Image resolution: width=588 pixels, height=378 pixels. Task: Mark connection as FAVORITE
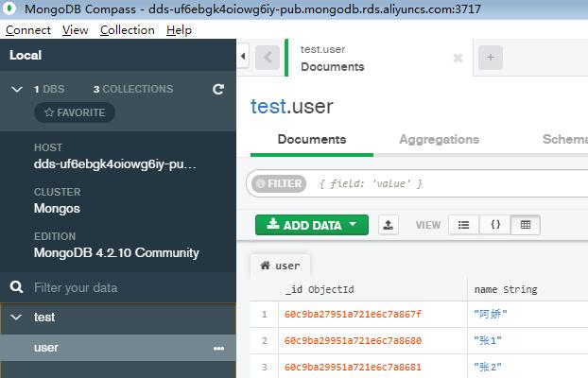point(75,112)
